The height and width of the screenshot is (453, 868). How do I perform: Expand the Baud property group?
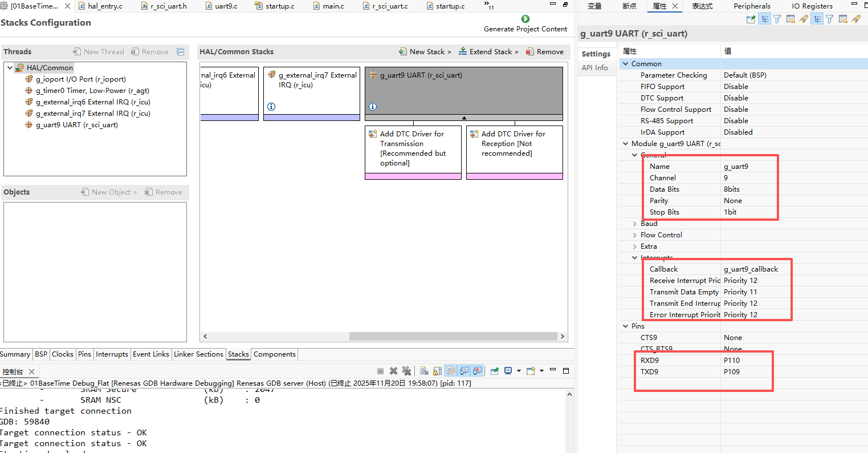pyautogui.click(x=634, y=224)
